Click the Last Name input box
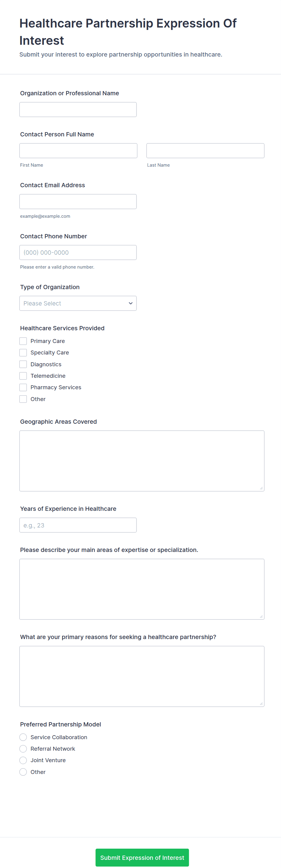This screenshot has height=868, width=281. (x=205, y=151)
